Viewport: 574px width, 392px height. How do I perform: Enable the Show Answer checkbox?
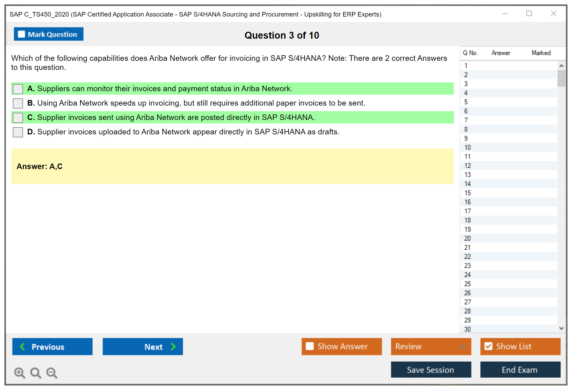pyautogui.click(x=310, y=346)
